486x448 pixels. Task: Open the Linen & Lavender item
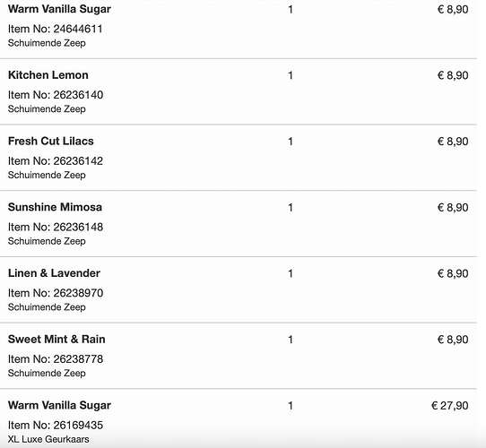[x=54, y=273]
